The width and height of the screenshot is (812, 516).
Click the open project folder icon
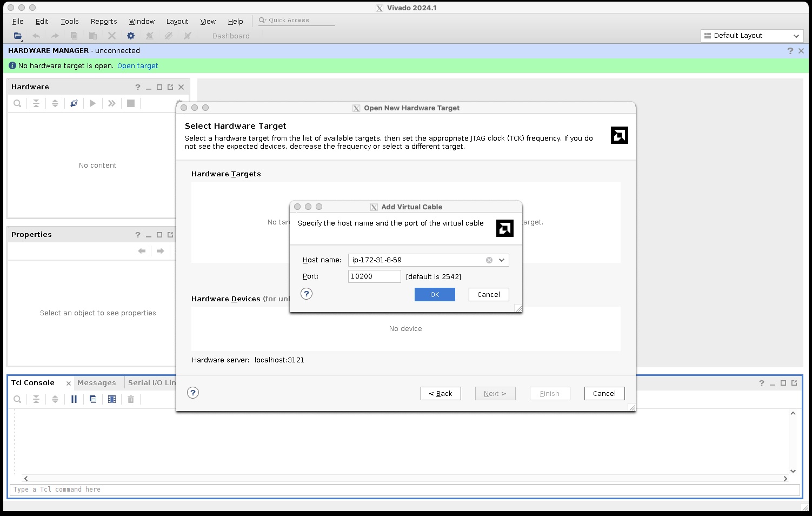click(x=17, y=36)
